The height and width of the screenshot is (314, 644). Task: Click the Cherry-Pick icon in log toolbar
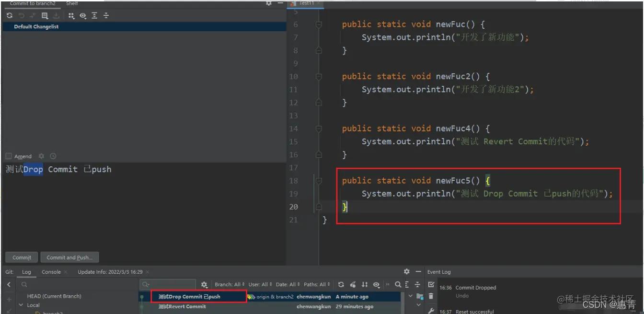[x=353, y=284]
